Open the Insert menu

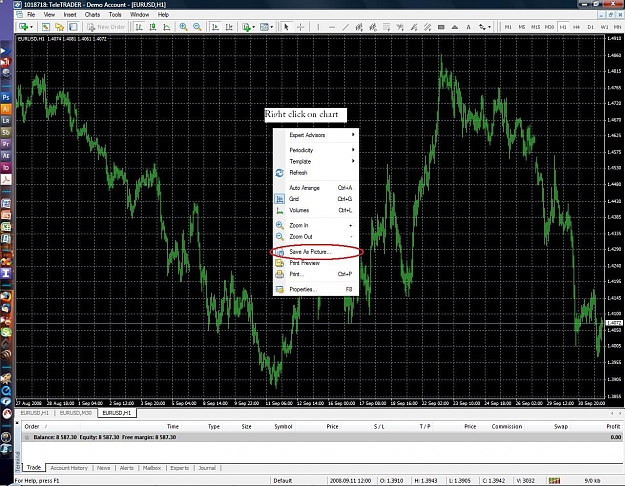tap(70, 14)
